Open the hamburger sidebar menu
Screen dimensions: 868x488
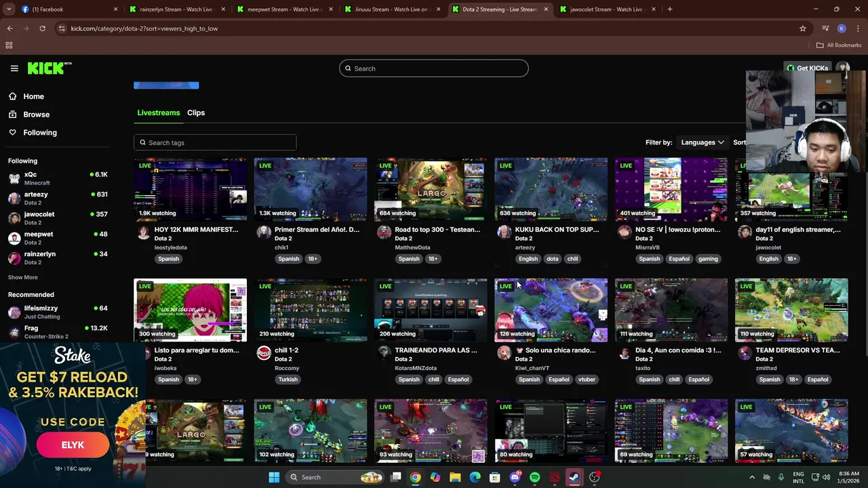coord(14,68)
